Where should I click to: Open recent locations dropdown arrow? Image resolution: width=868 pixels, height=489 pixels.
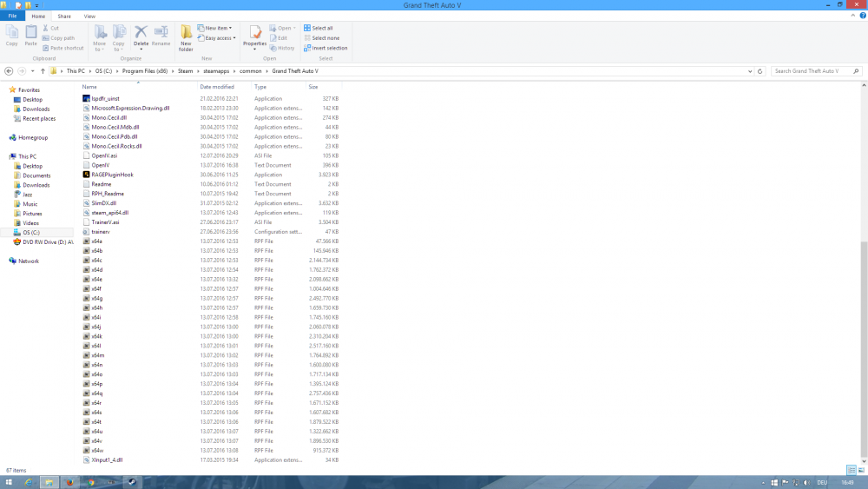click(x=33, y=71)
